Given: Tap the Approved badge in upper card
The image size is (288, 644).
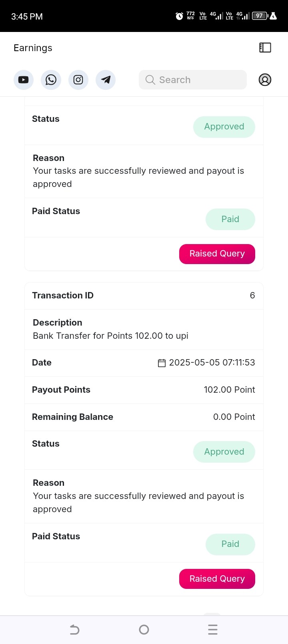Looking at the screenshot, I should pyautogui.click(x=224, y=127).
